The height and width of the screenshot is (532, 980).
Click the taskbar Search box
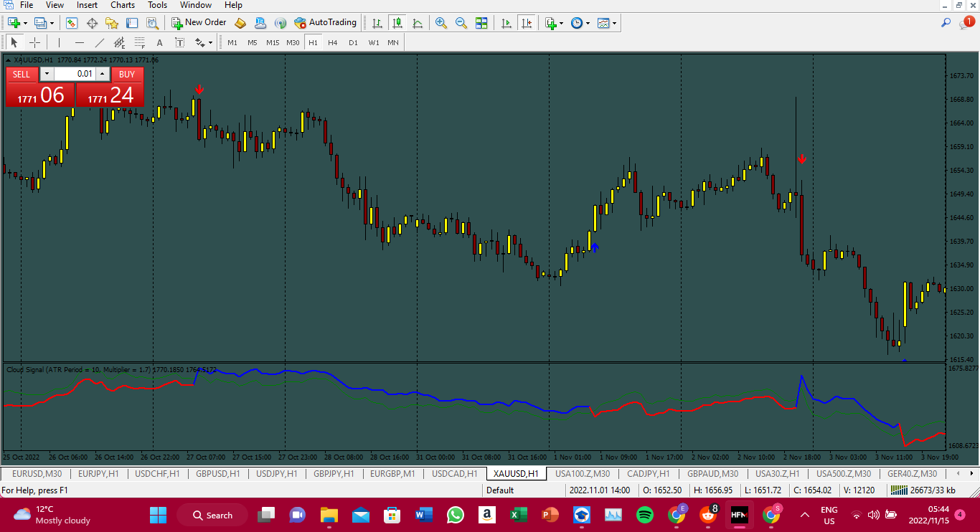pyautogui.click(x=212, y=515)
